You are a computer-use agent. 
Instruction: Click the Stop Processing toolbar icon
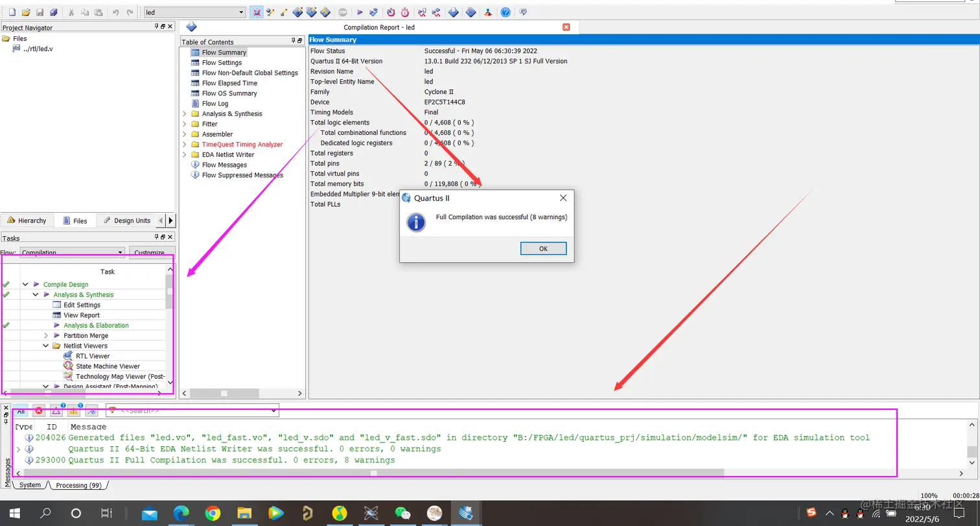(343, 12)
